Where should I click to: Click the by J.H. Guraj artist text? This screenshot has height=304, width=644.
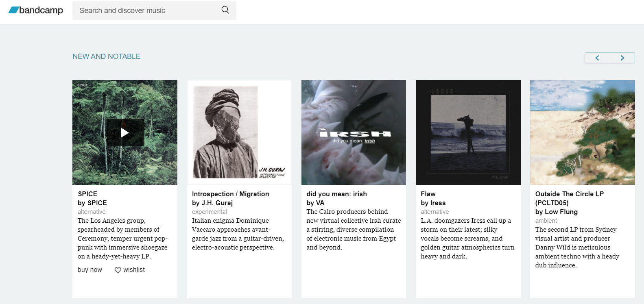tap(212, 203)
